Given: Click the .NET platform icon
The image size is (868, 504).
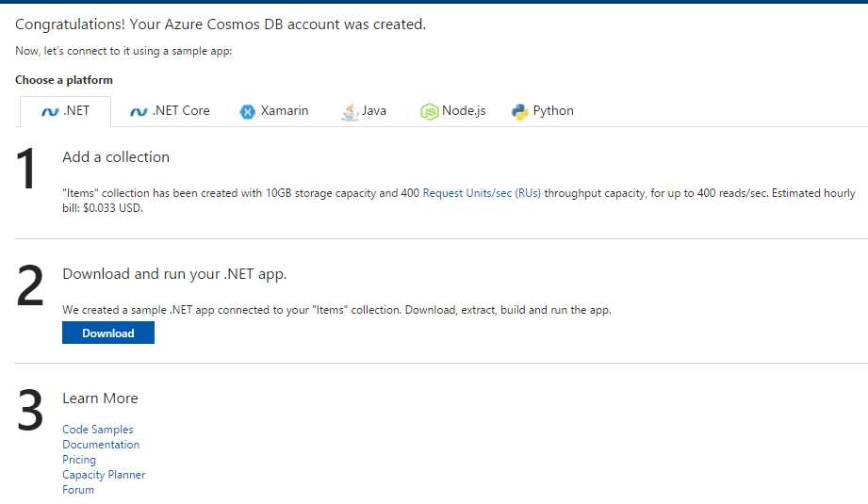Looking at the screenshot, I should pos(50,112).
